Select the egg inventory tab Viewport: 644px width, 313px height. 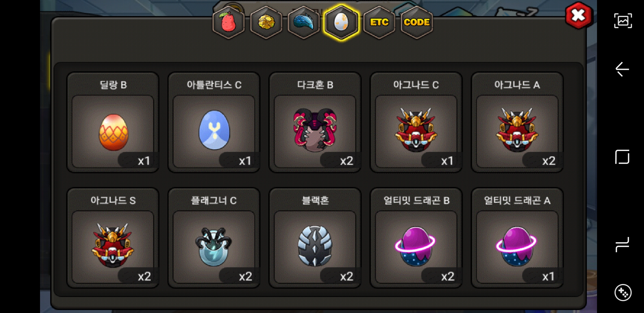pyautogui.click(x=341, y=22)
